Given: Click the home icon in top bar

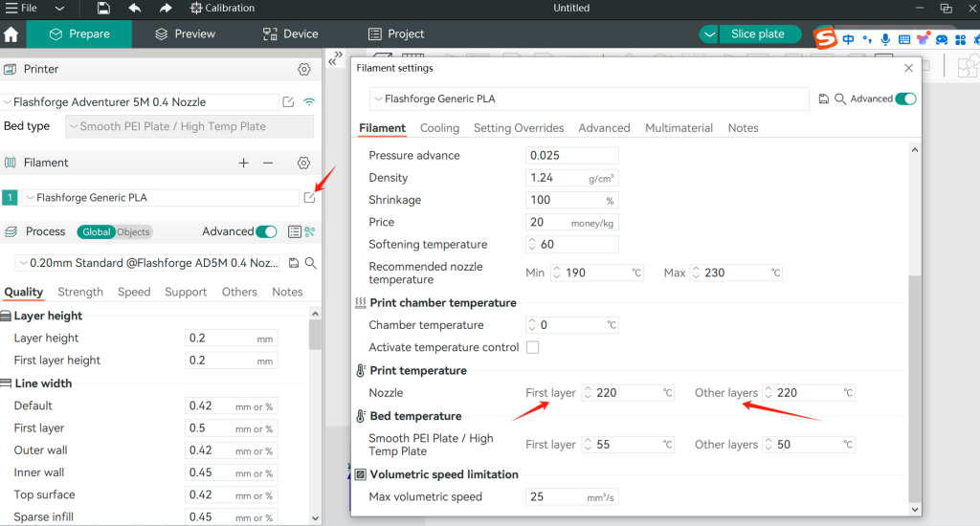Looking at the screenshot, I should click(x=11, y=34).
